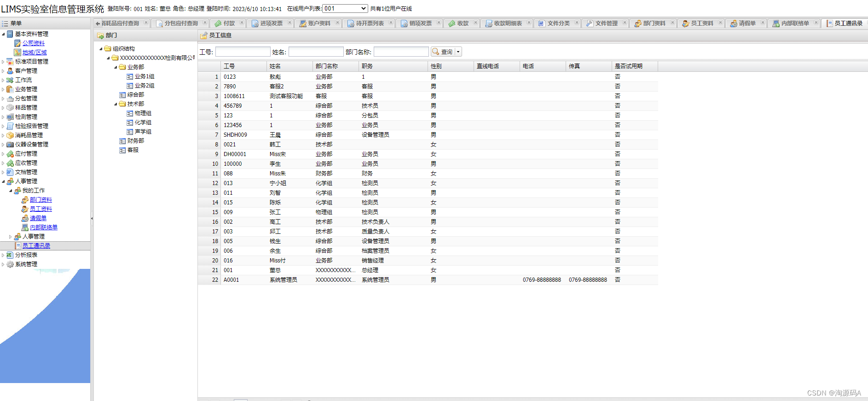Image resolution: width=868 pixels, height=401 pixels.
Task: Close the 文件管理 tab
Action: click(625, 23)
